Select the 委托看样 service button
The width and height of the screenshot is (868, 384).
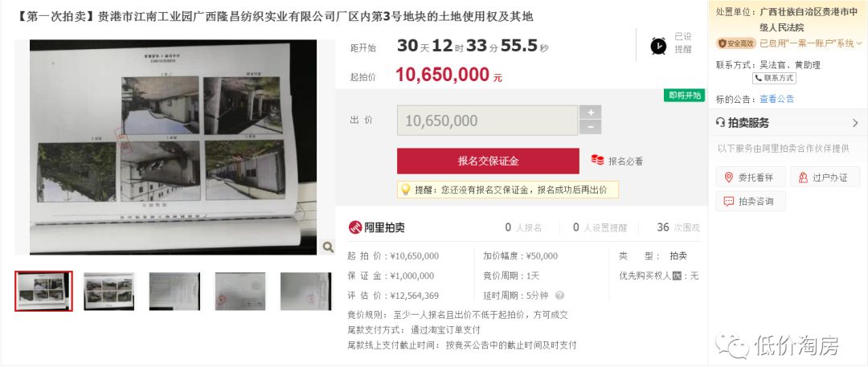751,178
